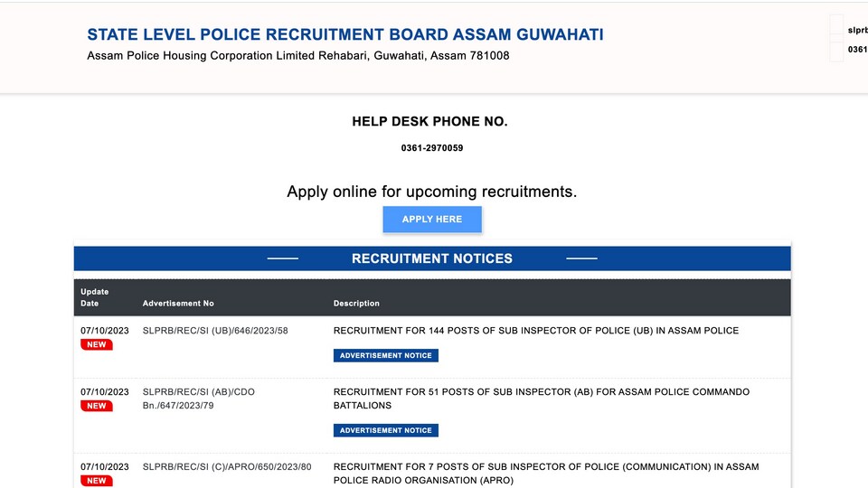Viewport: 868px width, 488px height.
Task: Click the NEW badge in the SI (AB) row
Action: point(97,406)
